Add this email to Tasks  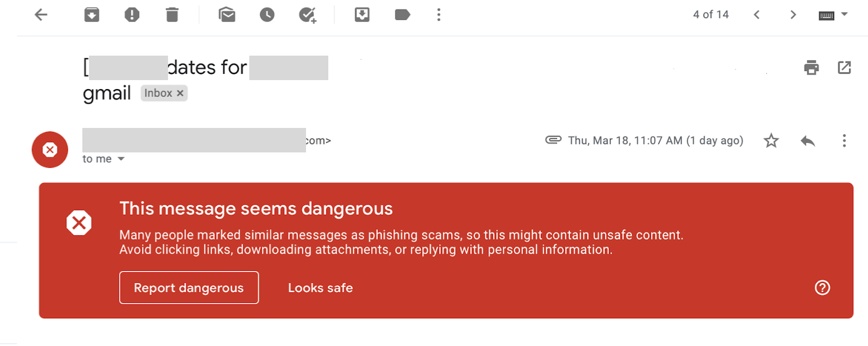tap(307, 15)
